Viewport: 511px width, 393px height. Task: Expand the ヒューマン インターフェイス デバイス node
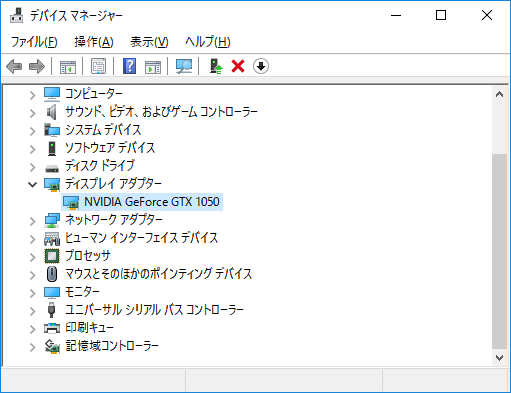pos(32,239)
